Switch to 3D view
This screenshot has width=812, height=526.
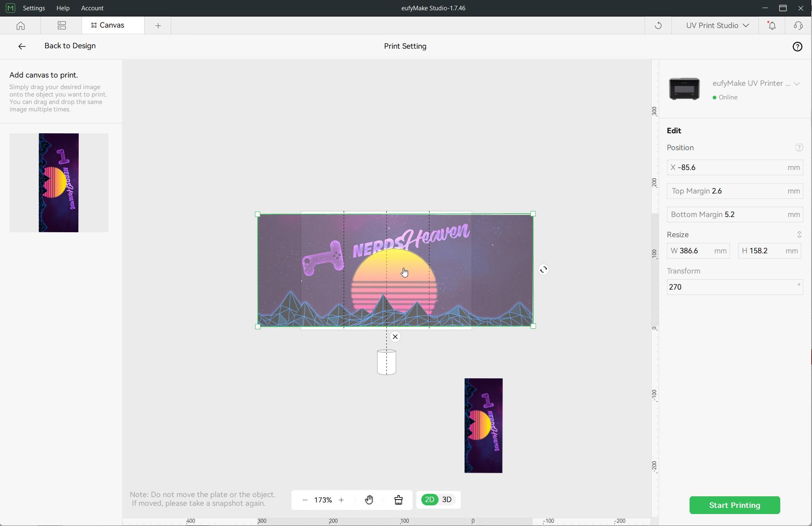(447, 500)
